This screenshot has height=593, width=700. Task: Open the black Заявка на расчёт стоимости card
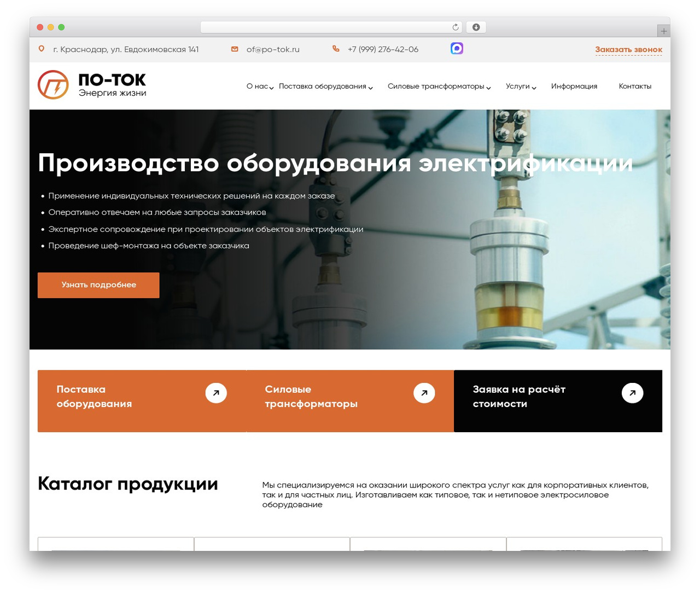[558, 401]
